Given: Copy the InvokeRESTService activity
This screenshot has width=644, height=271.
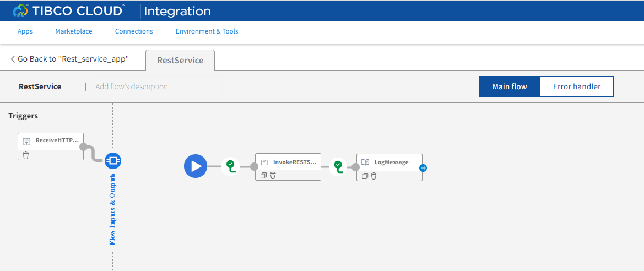Looking at the screenshot, I should pos(264,176).
